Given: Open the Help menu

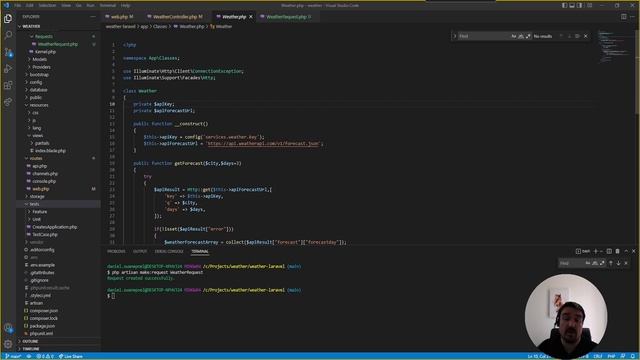Looking at the screenshot, I should point(125,5).
